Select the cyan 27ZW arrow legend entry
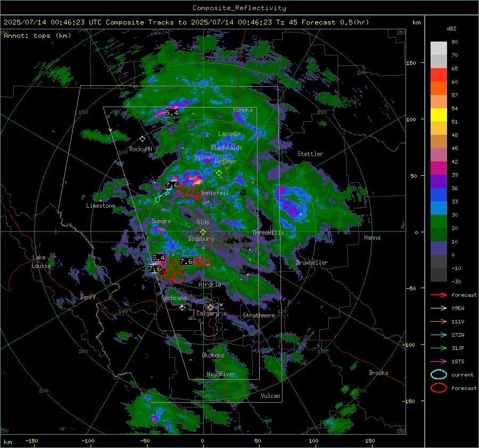This screenshot has height=448, width=479. pyautogui.click(x=439, y=335)
